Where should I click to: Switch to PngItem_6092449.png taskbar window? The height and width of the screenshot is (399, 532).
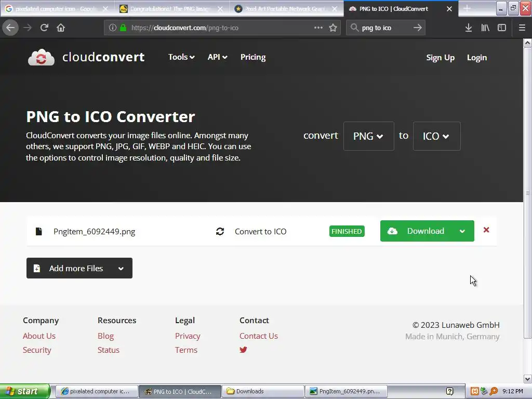(346, 391)
